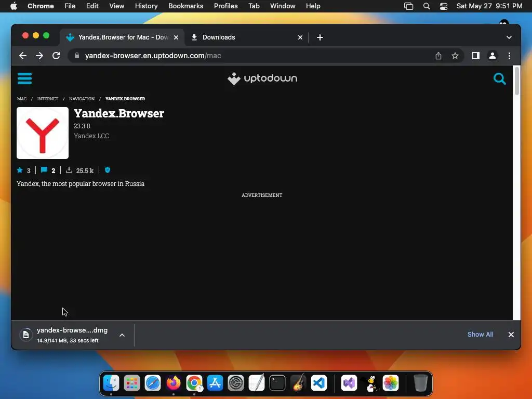Open Visual Studio Code from the Dock
The width and height of the screenshot is (532, 399).
click(x=319, y=383)
